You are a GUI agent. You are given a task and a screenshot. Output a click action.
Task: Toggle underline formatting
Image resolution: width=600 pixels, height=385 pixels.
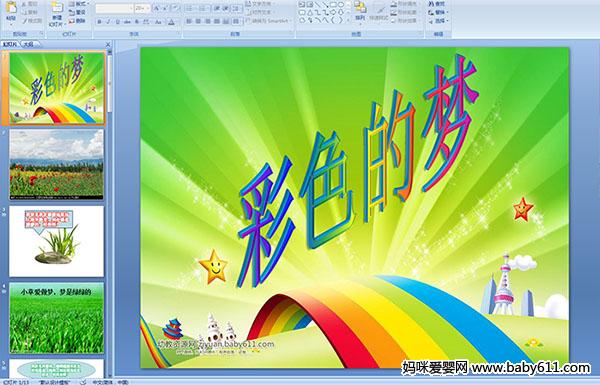117,22
